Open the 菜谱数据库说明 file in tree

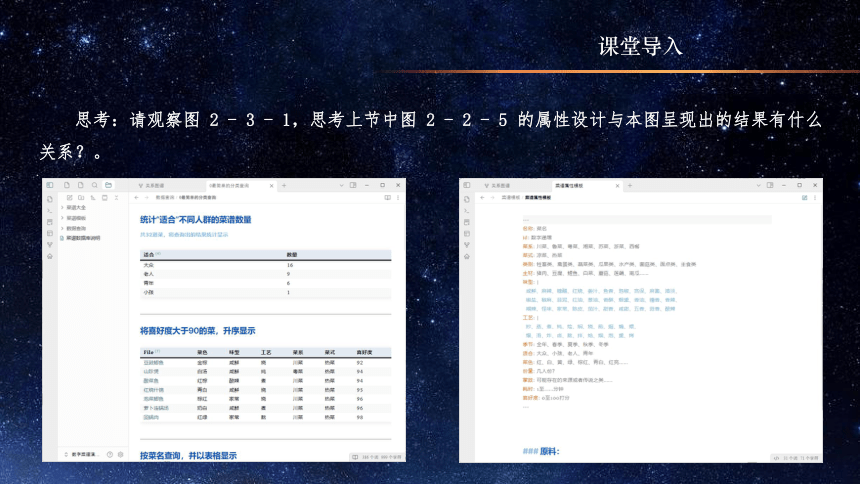click(81, 238)
